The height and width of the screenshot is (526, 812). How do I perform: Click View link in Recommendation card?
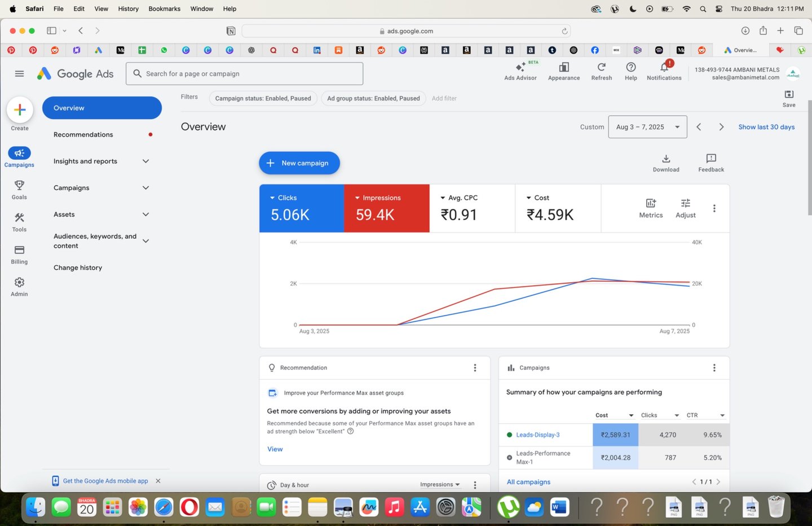click(x=275, y=449)
